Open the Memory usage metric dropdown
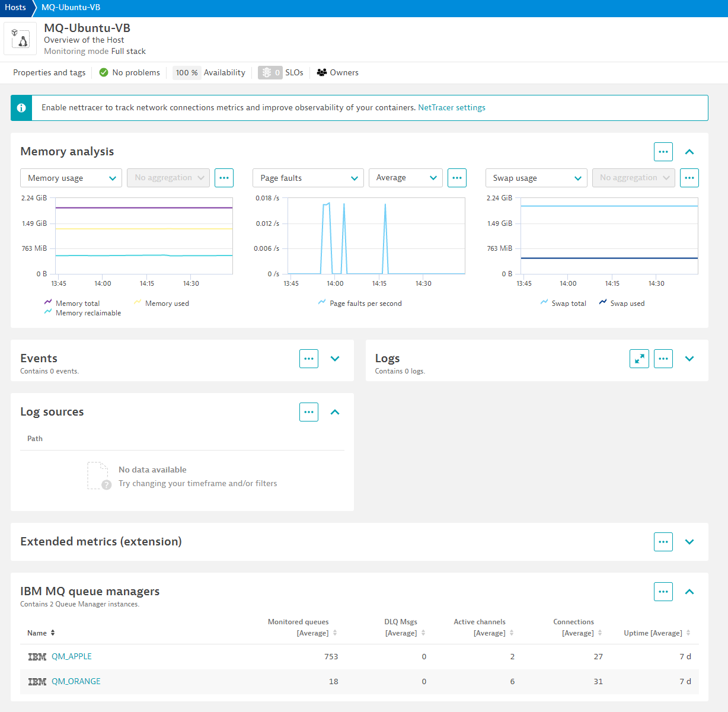This screenshot has width=728, height=712. (x=71, y=178)
